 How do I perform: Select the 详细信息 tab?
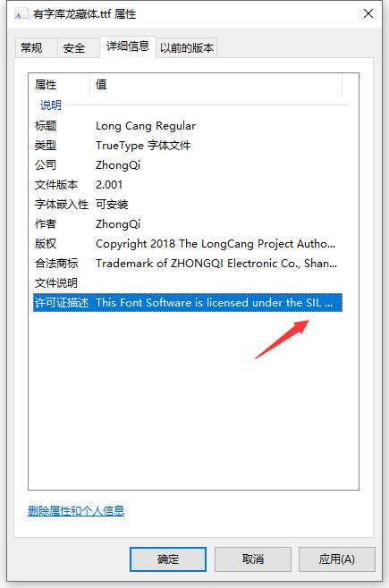click(128, 46)
